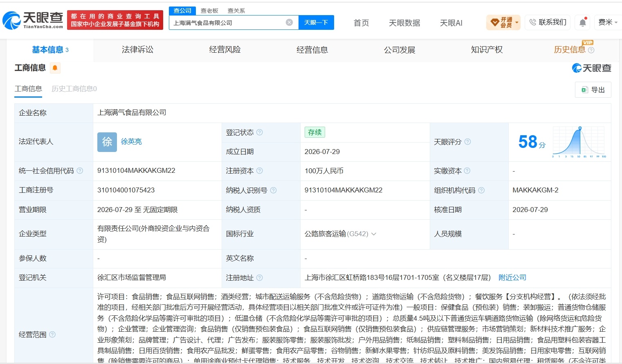Select registration number 310104001075423

pos(126,190)
